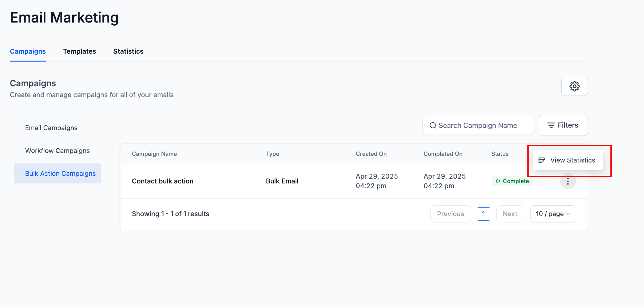Select the Campaigns tab
The height and width of the screenshot is (305, 644).
coord(28,51)
